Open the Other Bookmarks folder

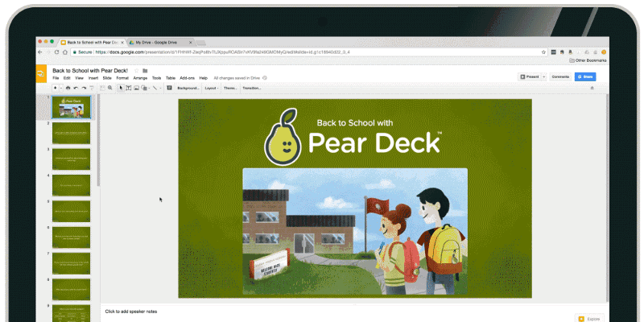click(x=588, y=60)
